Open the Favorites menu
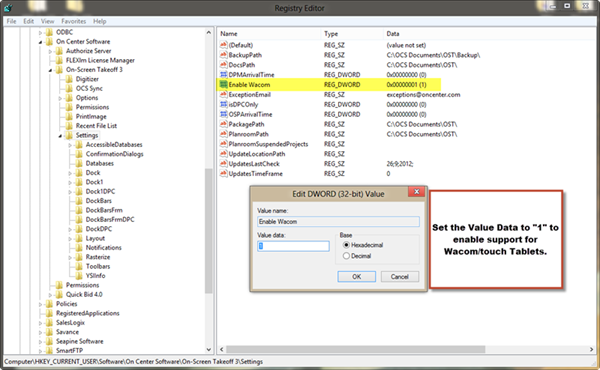Viewport: 600px width, 370px height. pyautogui.click(x=73, y=21)
